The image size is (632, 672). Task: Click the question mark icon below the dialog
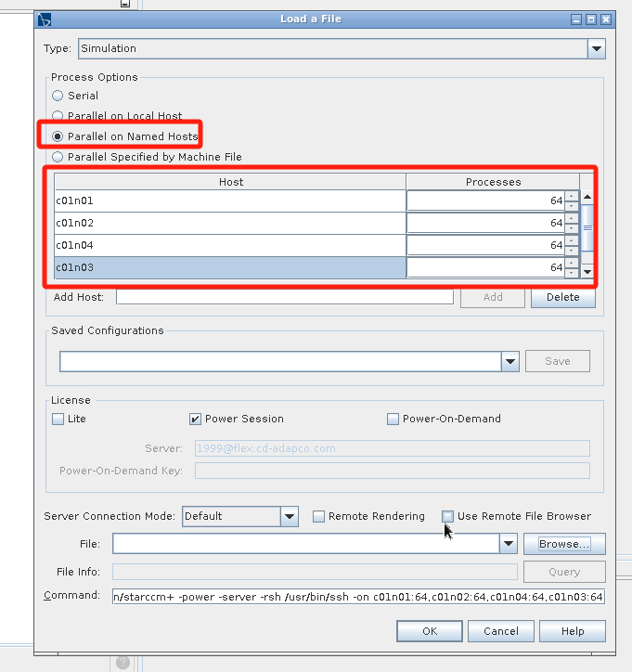(x=123, y=663)
